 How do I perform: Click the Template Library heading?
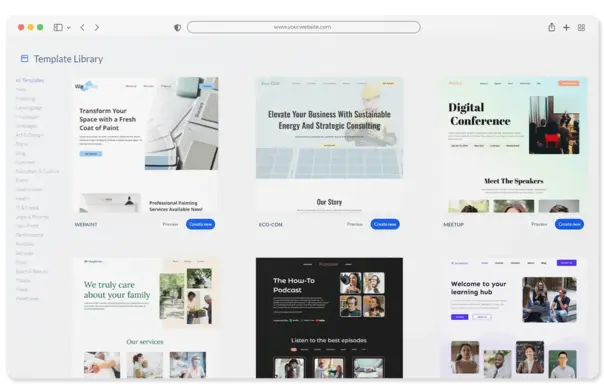click(68, 59)
